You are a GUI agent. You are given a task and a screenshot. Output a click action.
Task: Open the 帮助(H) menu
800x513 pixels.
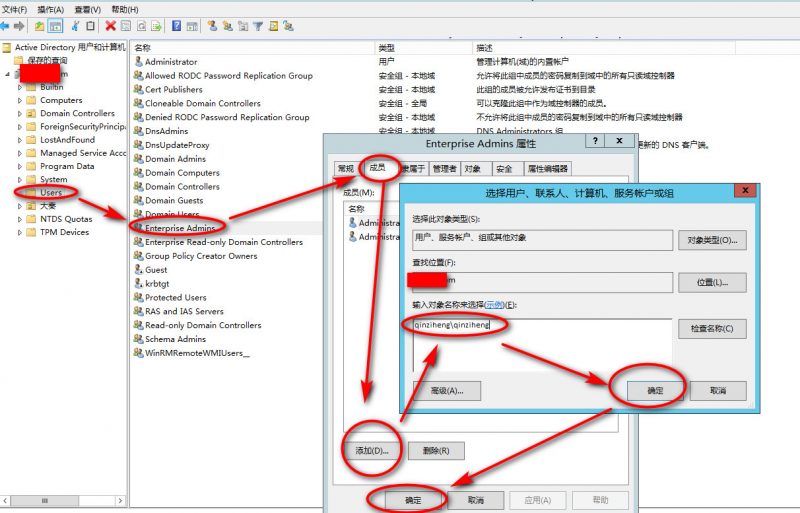[x=125, y=9]
